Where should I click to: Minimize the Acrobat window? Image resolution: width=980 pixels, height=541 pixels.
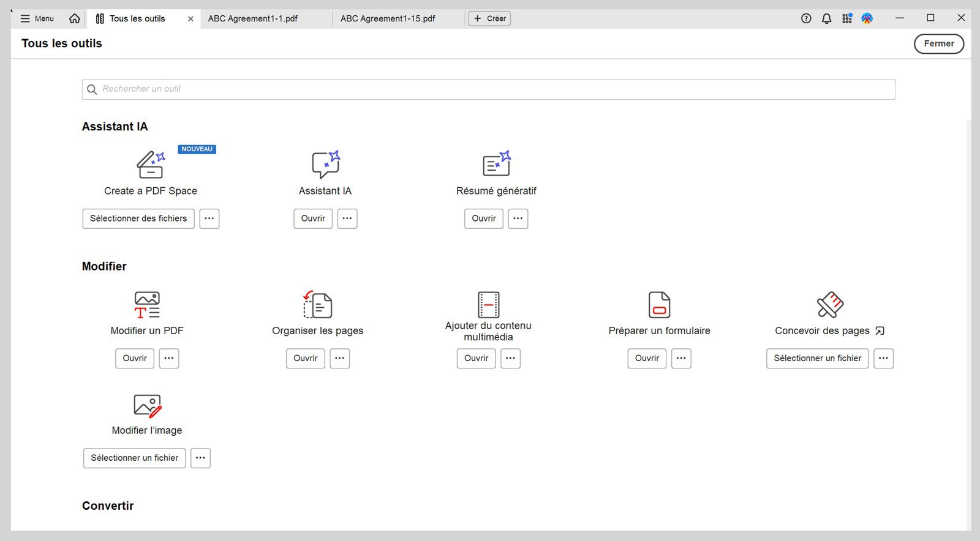[x=900, y=18]
